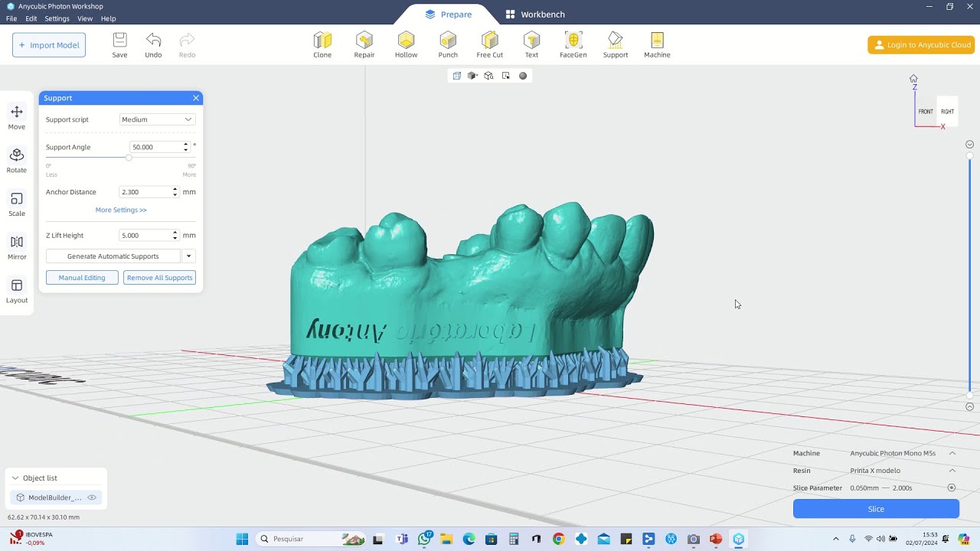Switch to the Prepare tab
The image size is (980, 551).
[449, 15]
